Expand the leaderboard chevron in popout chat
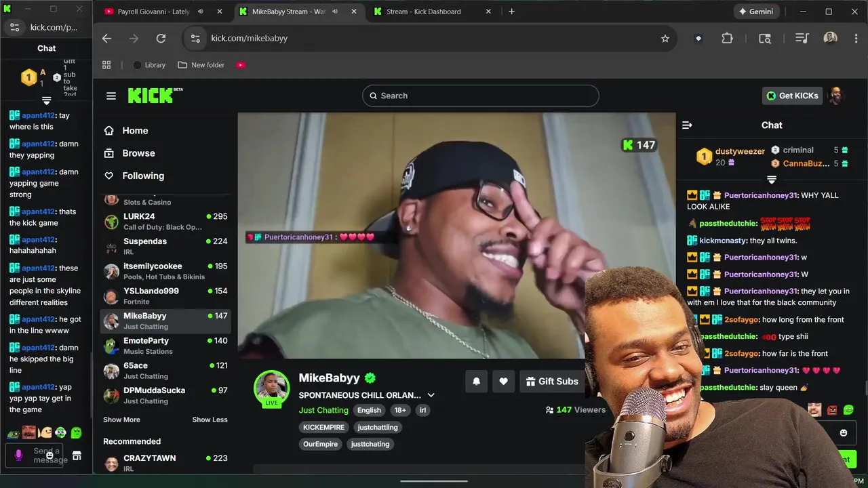 [x=47, y=100]
